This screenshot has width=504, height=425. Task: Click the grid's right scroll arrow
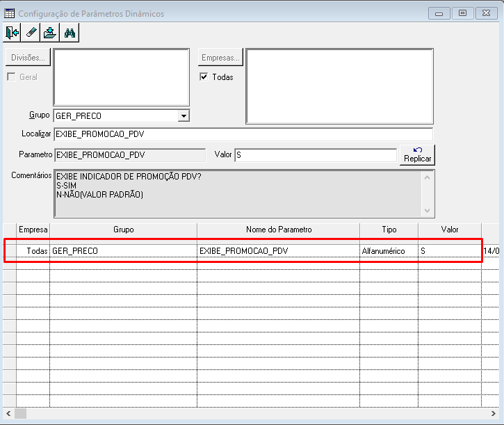point(494,413)
